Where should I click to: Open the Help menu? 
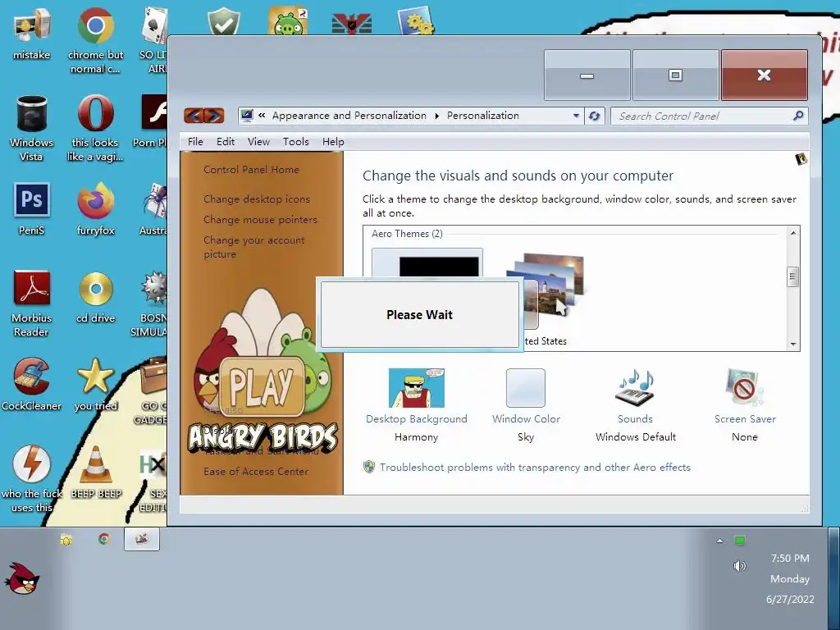click(333, 141)
